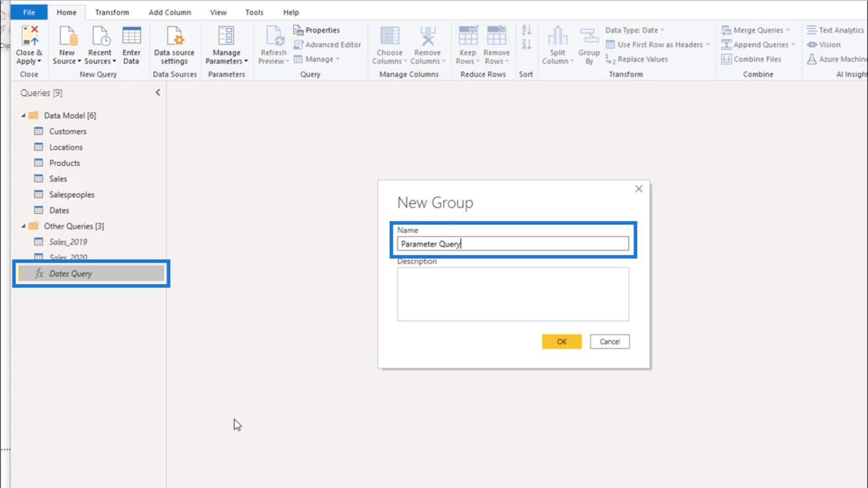Image resolution: width=868 pixels, height=488 pixels.
Task: Collapse the Data Model folder
Action: tap(23, 116)
